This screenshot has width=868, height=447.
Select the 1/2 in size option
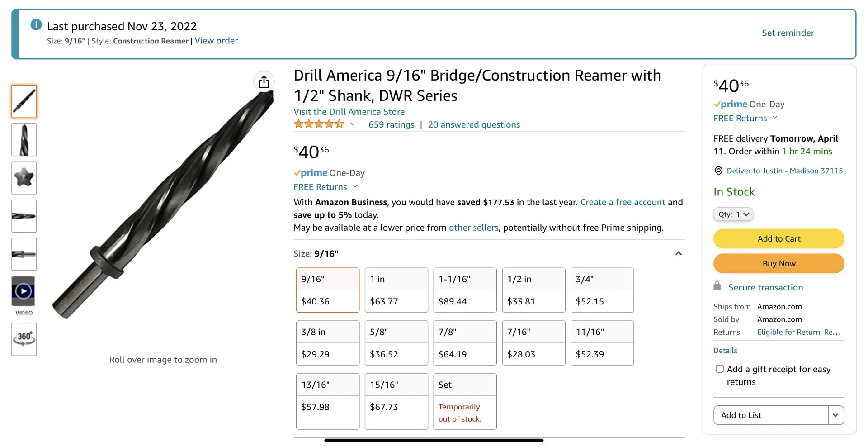click(x=533, y=290)
